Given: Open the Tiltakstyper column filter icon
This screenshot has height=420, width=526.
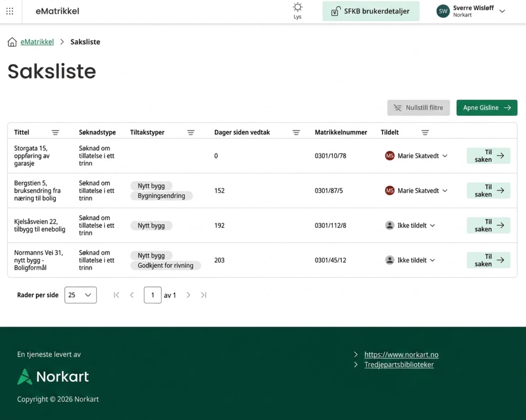Looking at the screenshot, I should [191, 132].
